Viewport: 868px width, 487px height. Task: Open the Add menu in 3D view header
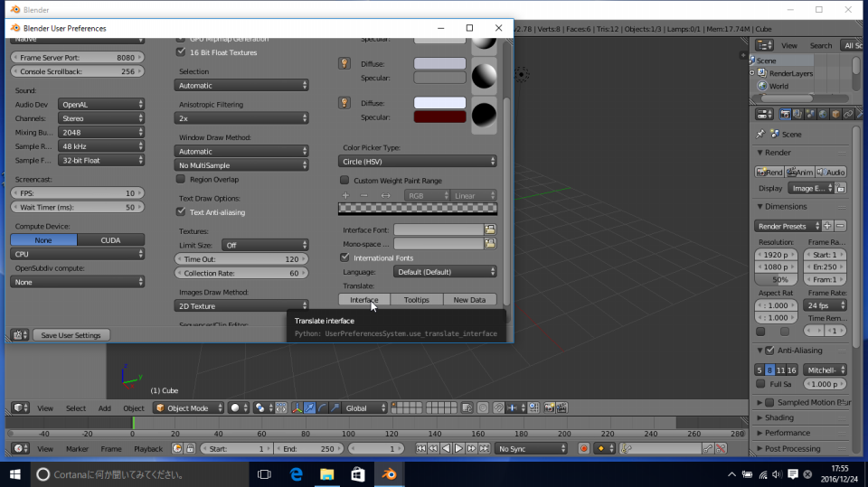point(105,407)
